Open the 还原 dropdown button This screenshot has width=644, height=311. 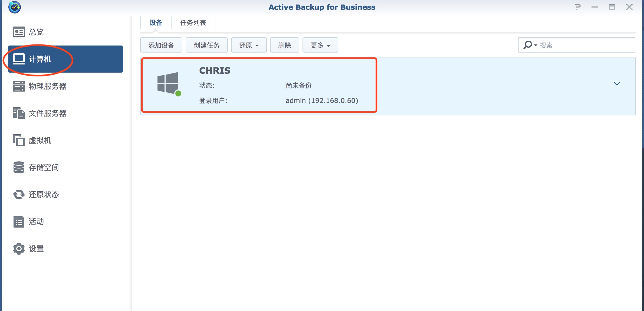(249, 45)
